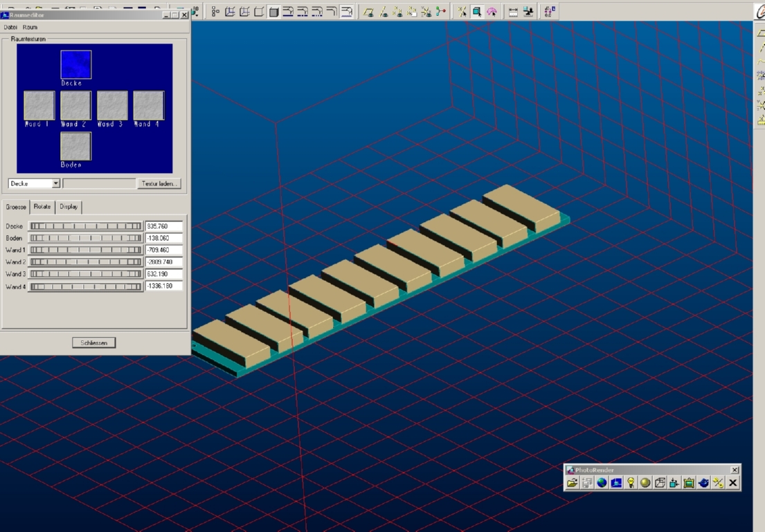Click the teal box with arrows icon in PhotoRender

[674, 483]
